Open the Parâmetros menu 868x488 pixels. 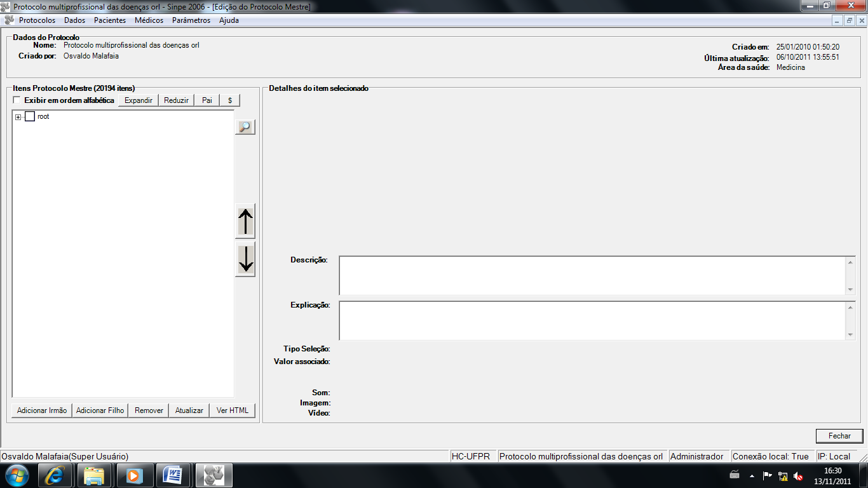click(x=191, y=20)
